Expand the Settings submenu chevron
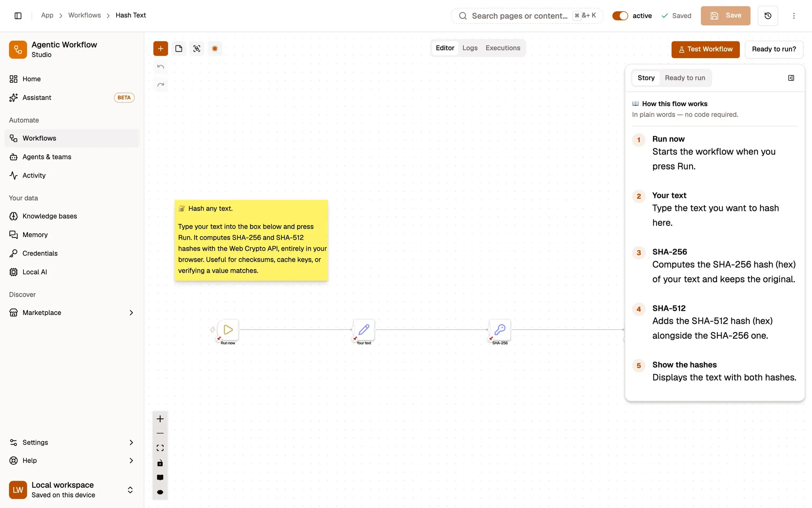This screenshot has width=812, height=508. 131,443
